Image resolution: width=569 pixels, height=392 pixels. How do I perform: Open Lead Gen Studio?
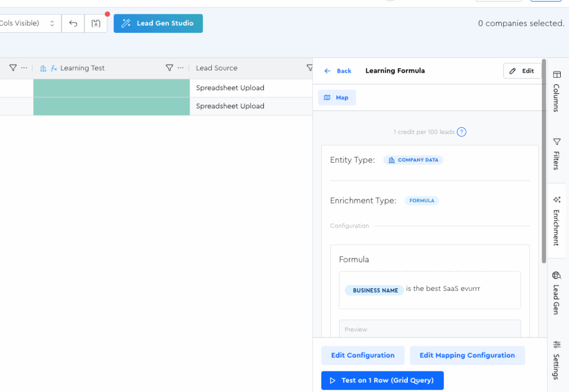pos(158,23)
